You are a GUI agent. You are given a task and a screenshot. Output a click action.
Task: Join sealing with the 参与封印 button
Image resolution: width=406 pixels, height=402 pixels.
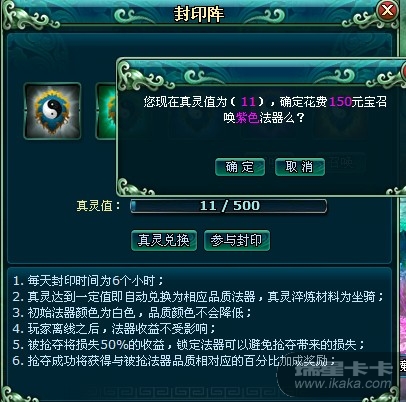(x=237, y=240)
